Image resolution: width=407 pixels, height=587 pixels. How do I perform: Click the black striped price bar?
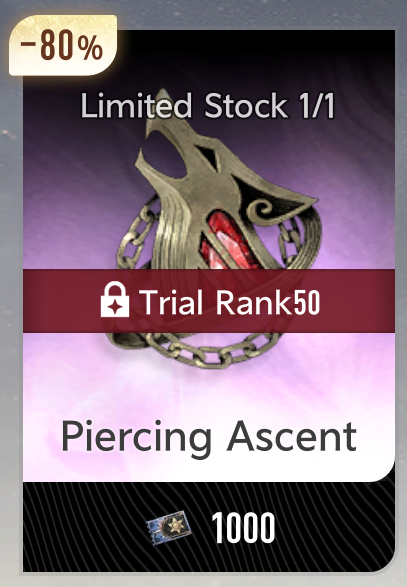coord(209,527)
